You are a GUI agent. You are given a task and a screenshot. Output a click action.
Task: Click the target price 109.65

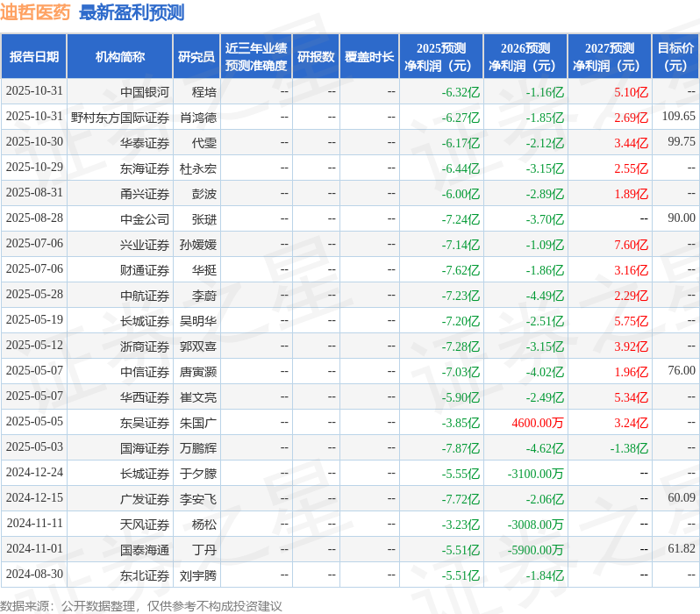coord(679,116)
